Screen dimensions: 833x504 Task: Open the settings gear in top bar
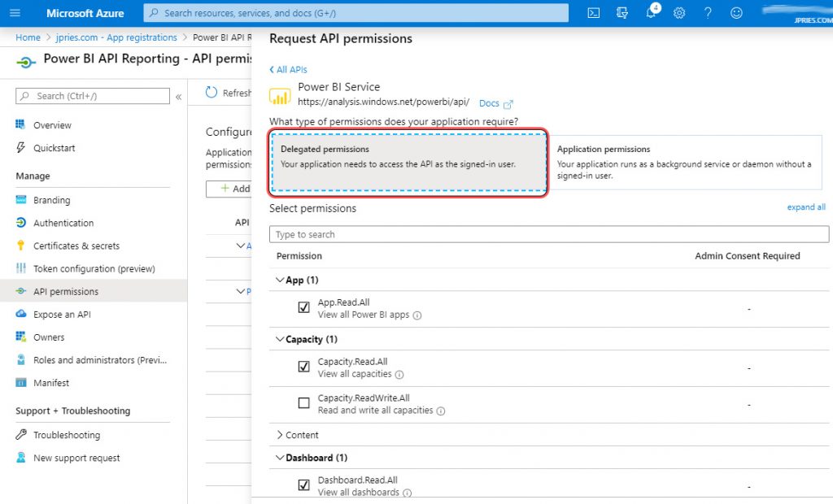[x=679, y=13]
